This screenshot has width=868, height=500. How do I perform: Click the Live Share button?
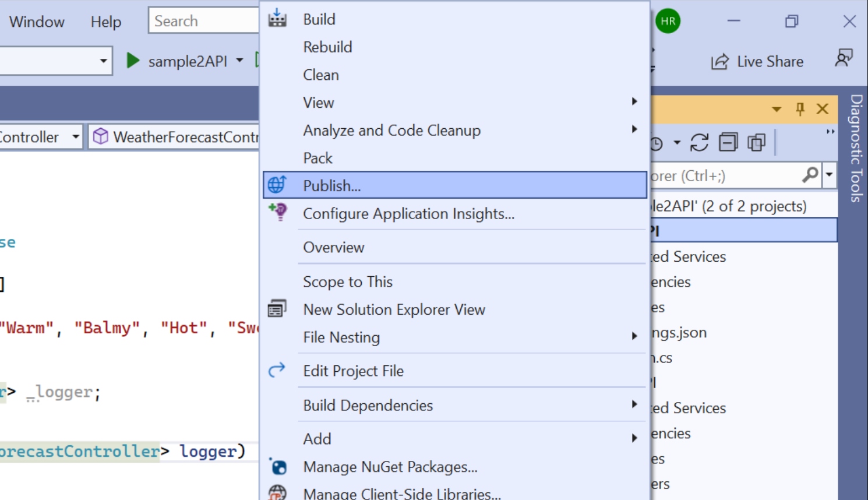coord(757,61)
